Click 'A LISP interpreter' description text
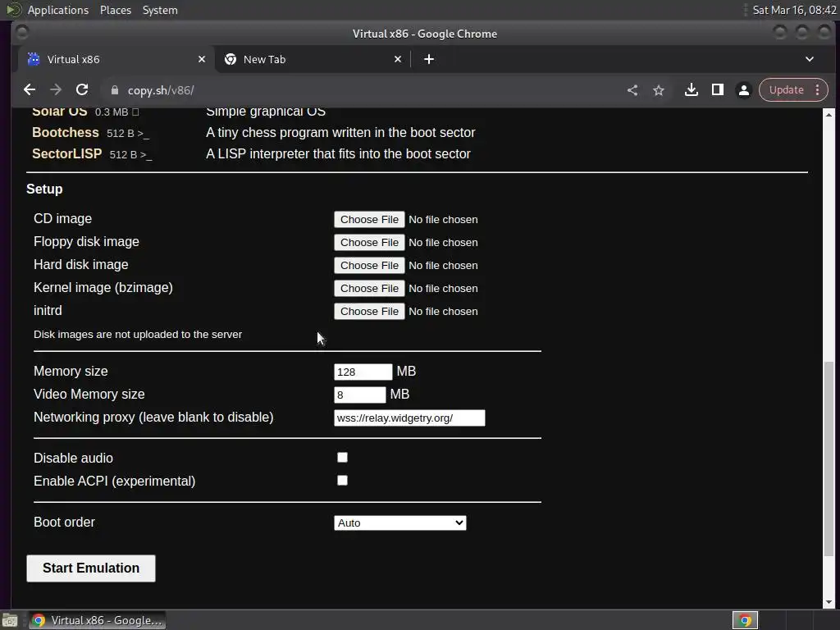This screenshot has height=630, width=840. 338,153
